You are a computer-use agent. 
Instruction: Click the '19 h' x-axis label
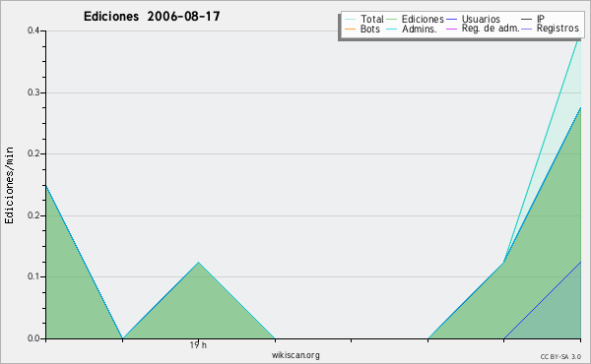[x=198, y=344]
